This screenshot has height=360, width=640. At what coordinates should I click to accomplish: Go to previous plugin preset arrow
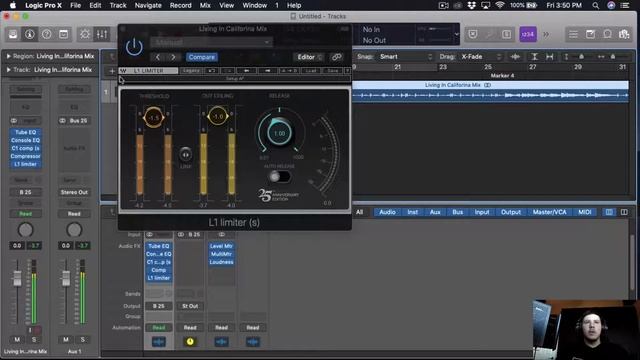158,57
